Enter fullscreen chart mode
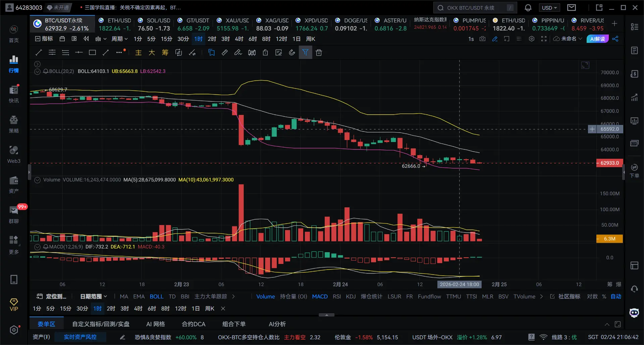The width and height of the screenshot is (644, 345). (x=544, y=39)
